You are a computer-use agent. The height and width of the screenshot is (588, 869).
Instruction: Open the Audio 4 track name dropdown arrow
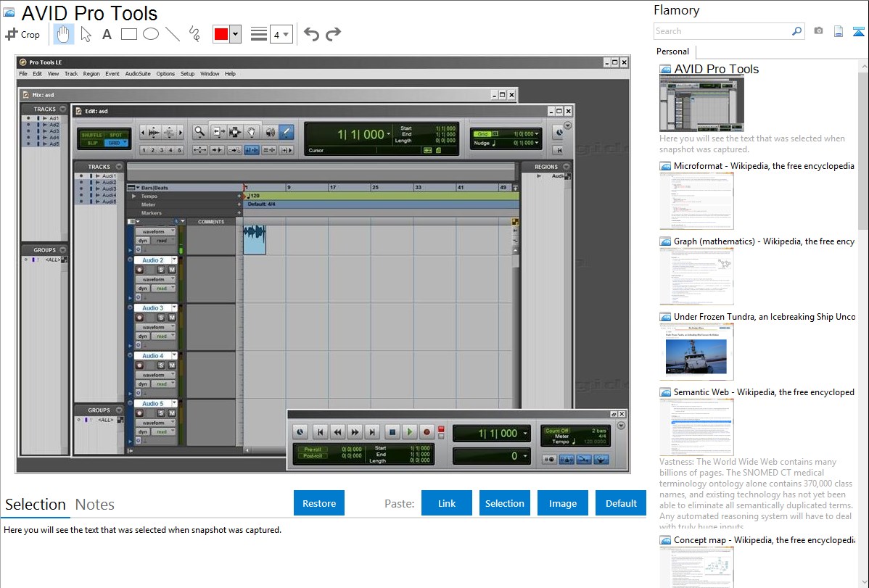pos(174,356)
